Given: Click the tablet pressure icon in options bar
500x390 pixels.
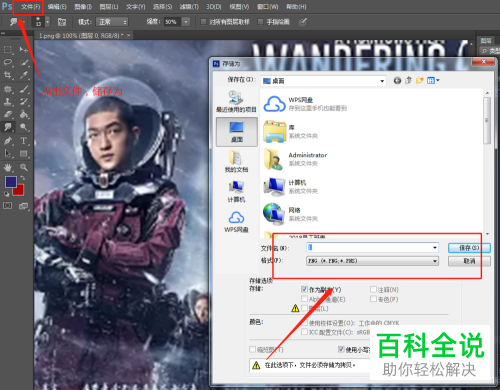Looking at the screenshot, I should [303, 22].
